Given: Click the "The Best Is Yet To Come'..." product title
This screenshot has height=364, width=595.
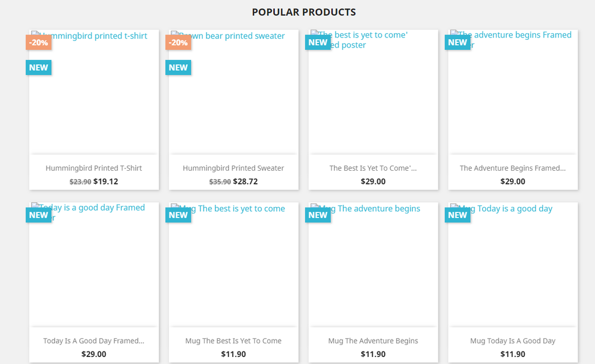Looking at the screenshot, I should [373, 168].
